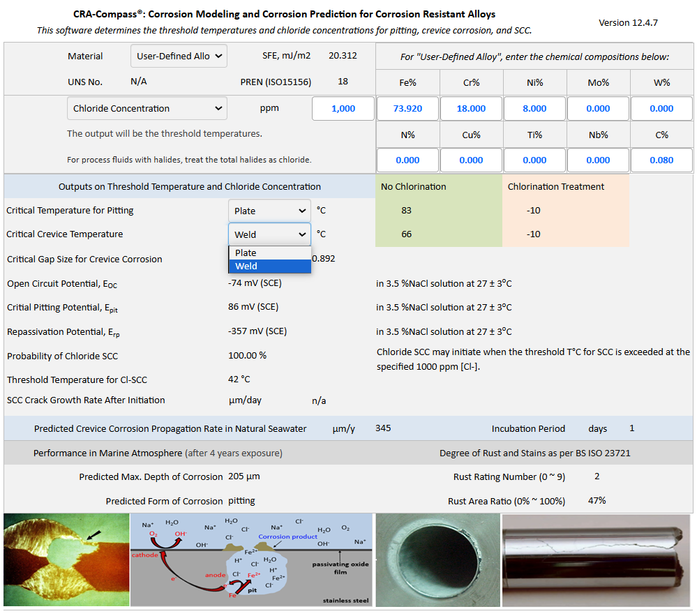Viewport: 697px width, 616px height.
Task: Click the Rust Area Ratio value 47%
Action: click(597, 500)
